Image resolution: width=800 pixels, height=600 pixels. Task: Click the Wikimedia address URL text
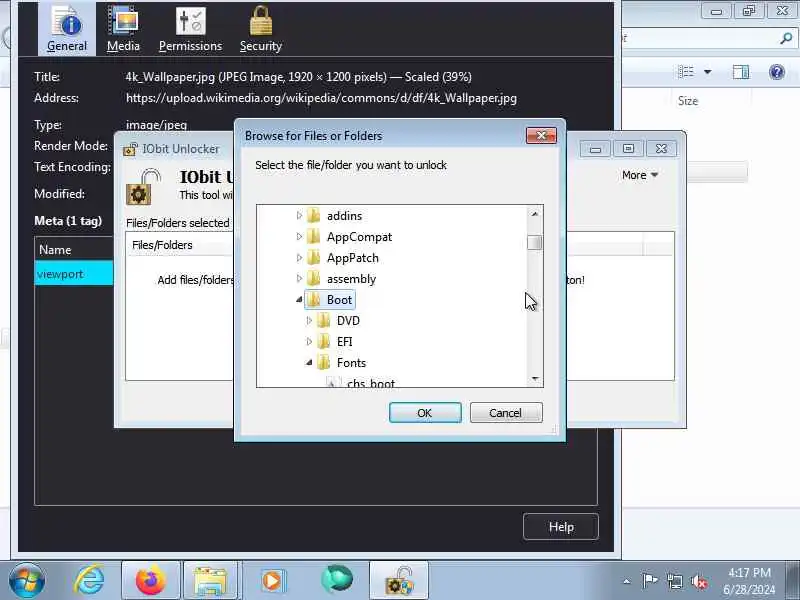(x=321, y=98)
